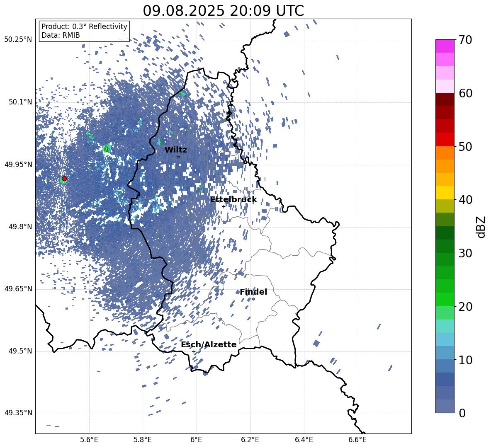Click the red radar site marker dot
491x448 pixels.
(x=64, y=179)
